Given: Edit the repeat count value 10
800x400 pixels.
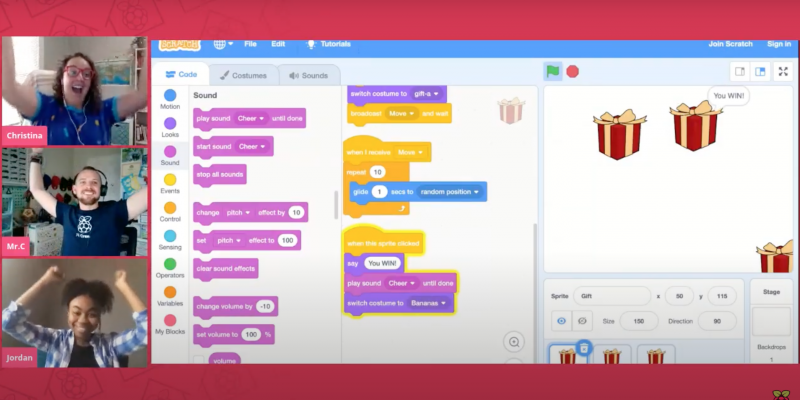Looking at the screenshot, I should 378,172.
